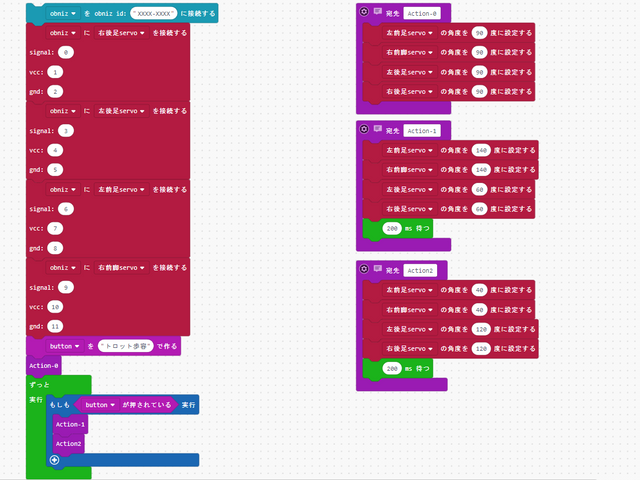Image resolution: width=640 pixels, height=480 pixels.
Task: Click plus icon on the もしも block
Action: coord(54,460)
